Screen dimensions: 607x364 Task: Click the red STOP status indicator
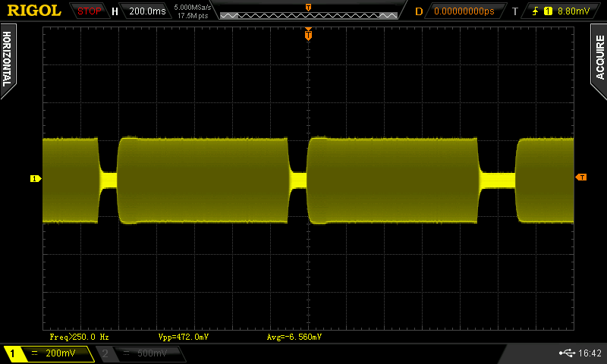tap(89, 11)
